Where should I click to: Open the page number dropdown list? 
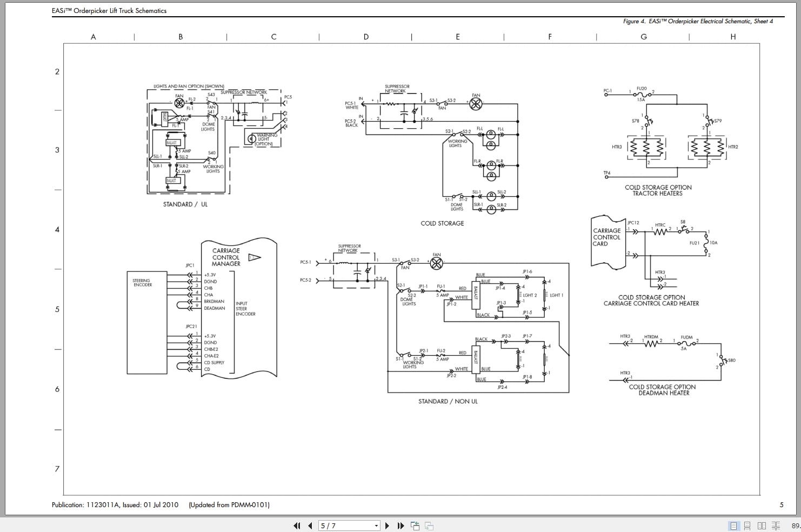tap(375, 525)
